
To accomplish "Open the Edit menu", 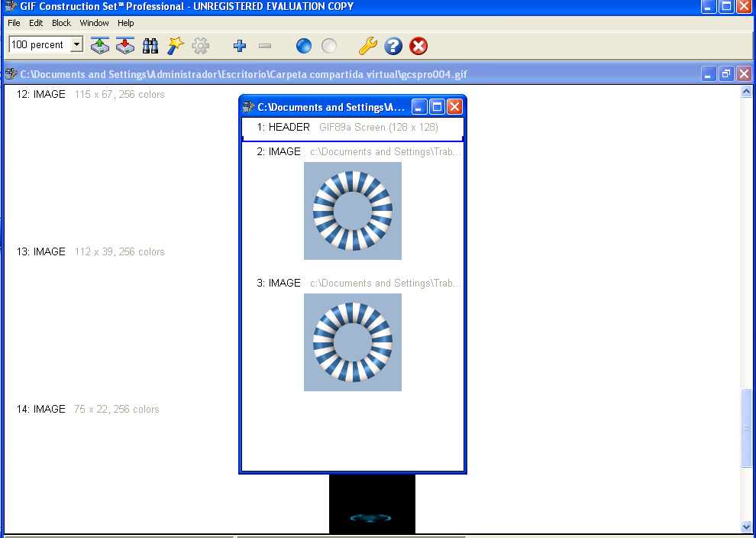I will tap(36, 23).
